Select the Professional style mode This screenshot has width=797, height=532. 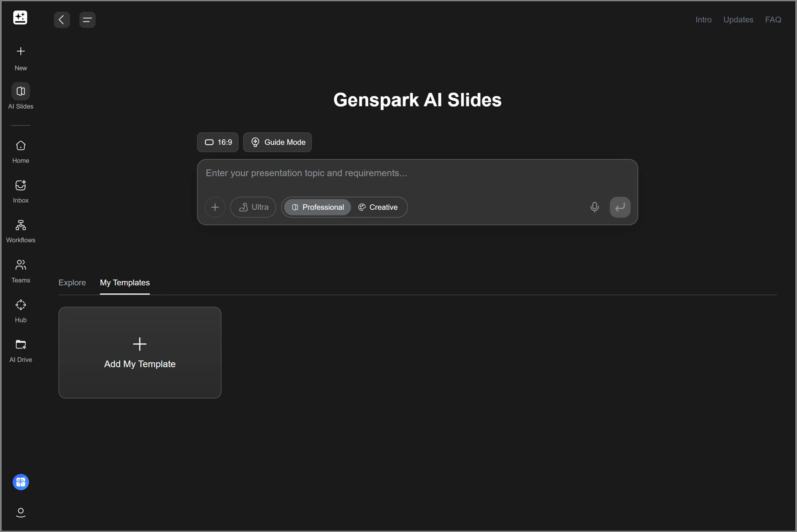pyautogui.click(x=318, y=207)
